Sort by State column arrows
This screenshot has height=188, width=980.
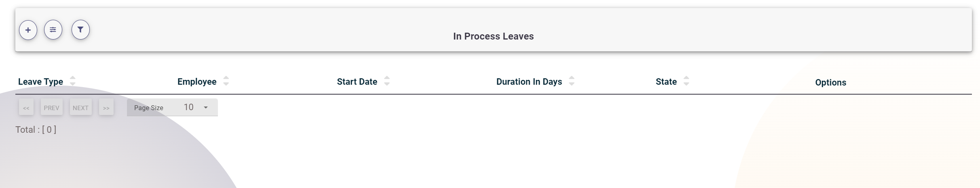[686, 81]
